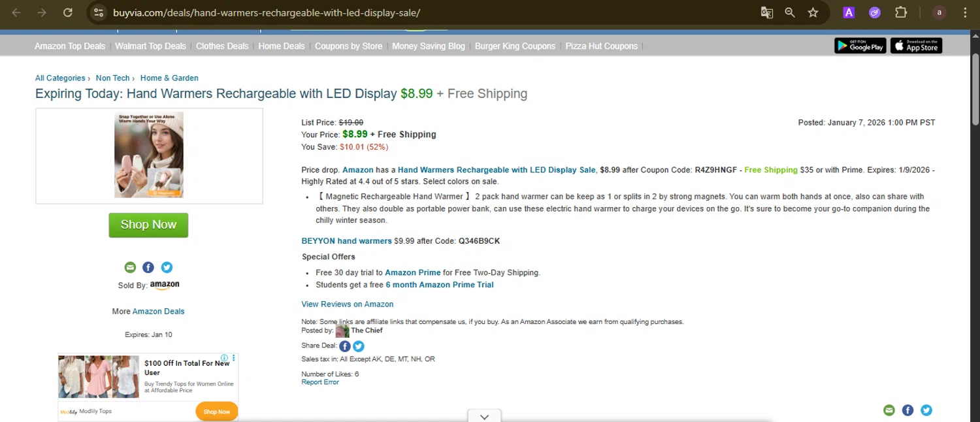
Task: Click Non Tech breadcrumb
Action: [x=112, y=78]
